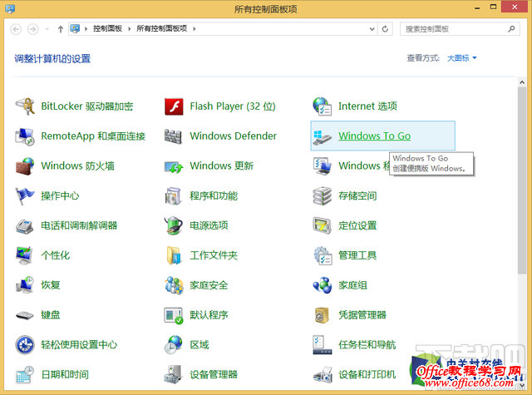Expand the address bar history dropdown
Viewport: 532px width, 395px height.
pyautogui.click(x=372, y=29)
